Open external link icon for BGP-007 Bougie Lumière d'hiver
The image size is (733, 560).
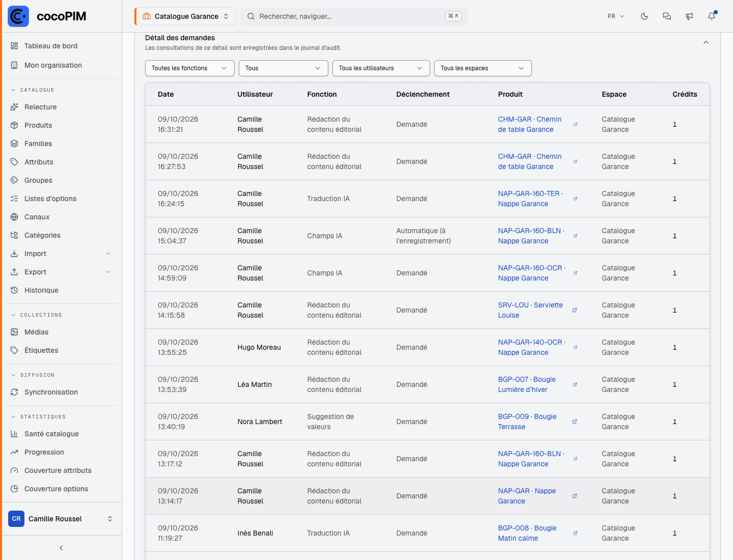[x=575, y=384]
